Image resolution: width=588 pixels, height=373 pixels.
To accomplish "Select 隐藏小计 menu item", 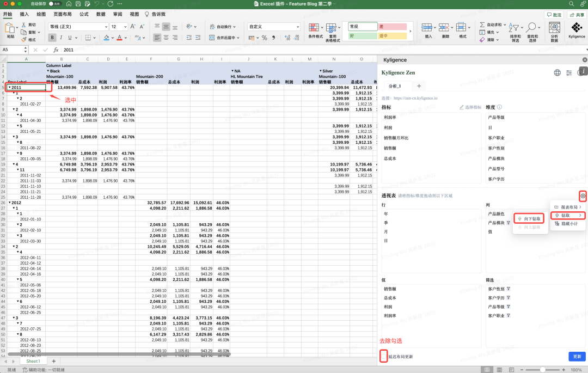I will 567,223.
